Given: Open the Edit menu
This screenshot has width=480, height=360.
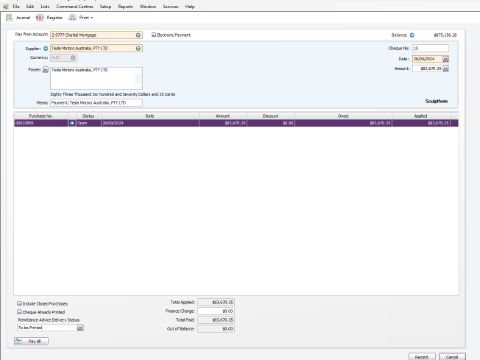Looking at the screenshot, I should (30, 6).
